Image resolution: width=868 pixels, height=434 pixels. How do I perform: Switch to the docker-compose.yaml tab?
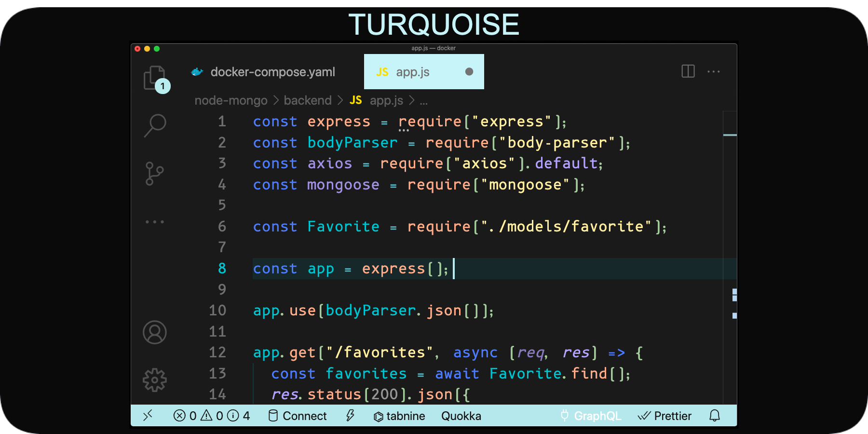273,71
